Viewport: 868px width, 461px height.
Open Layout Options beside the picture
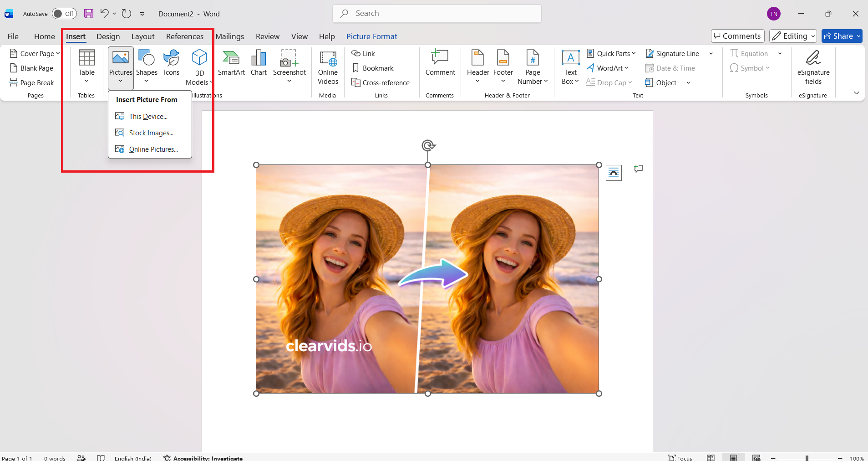pyautogui.click(x=614, y=173)
